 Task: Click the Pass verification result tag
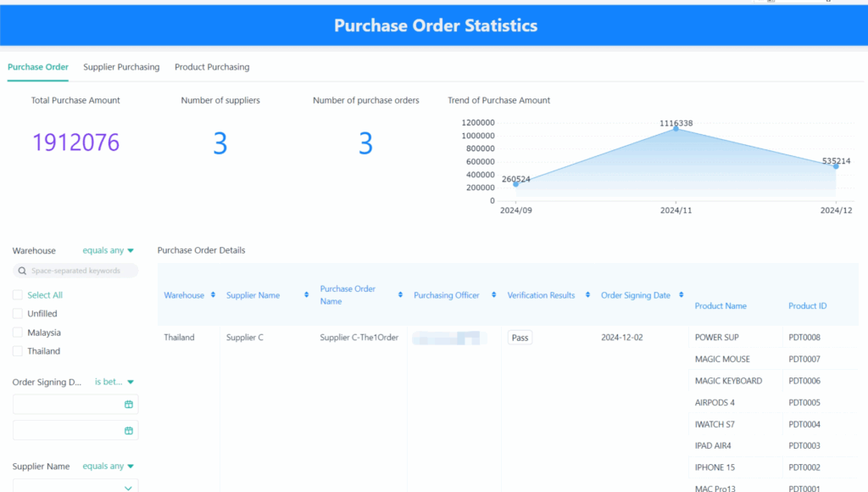click(x=520, y=338)
